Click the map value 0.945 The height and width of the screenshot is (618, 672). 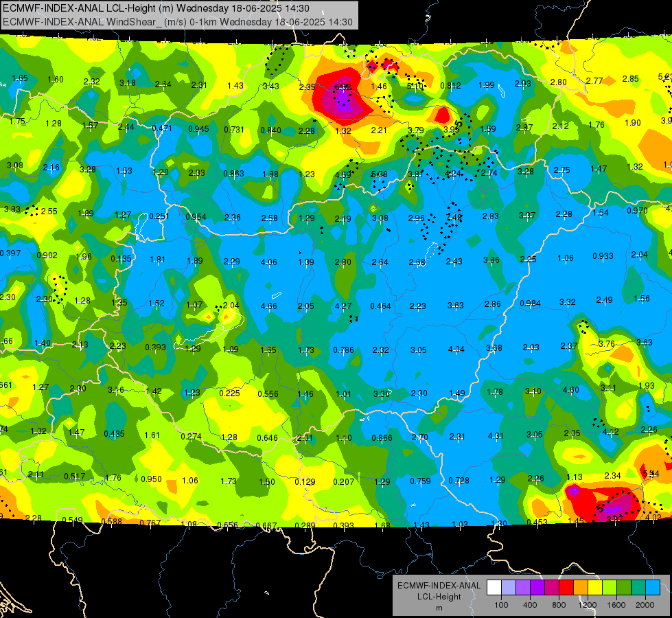(x=198, y=128)
